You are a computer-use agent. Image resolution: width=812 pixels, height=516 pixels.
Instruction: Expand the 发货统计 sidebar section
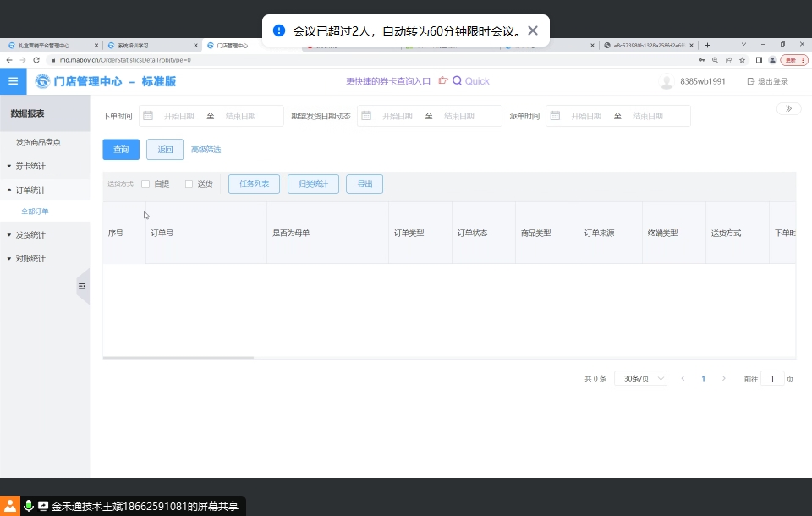pos(30,235)
